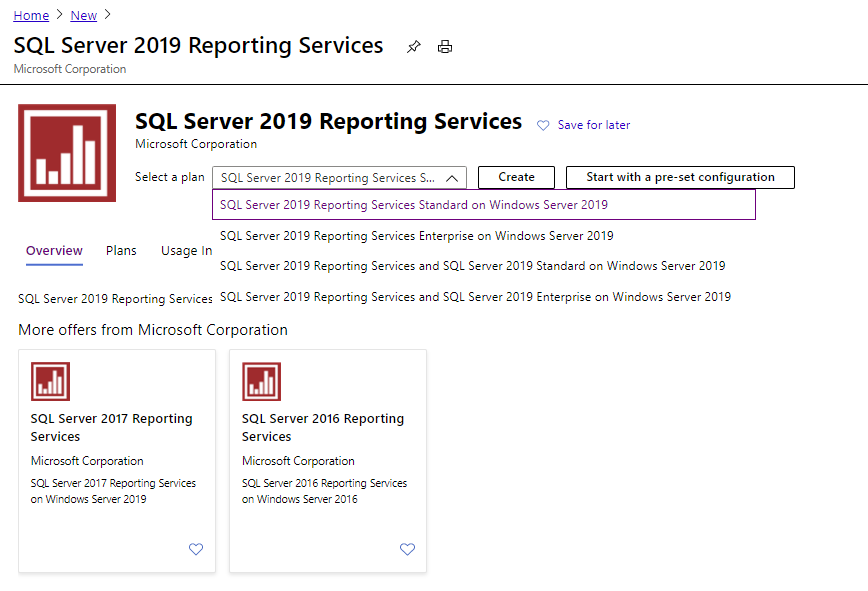Favorite the SQL Server 2016 Reporting Services card
The width and height of the screenshot is (868, 591).
click(x=407, y=549)
